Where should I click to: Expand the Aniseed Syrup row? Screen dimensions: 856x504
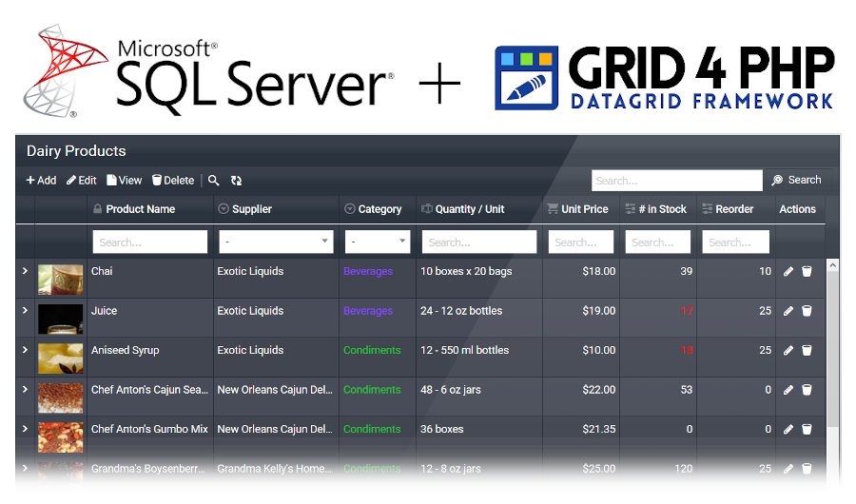(25, 351)
